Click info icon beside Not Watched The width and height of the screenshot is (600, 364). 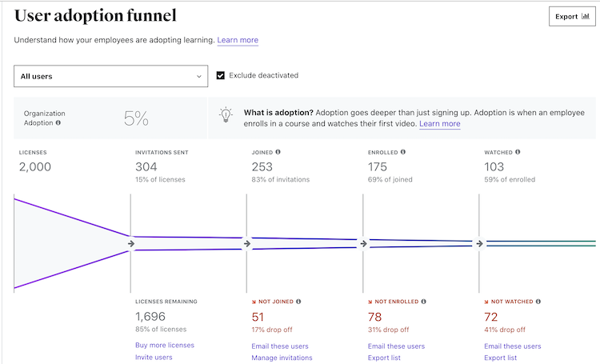(x=538, y=302)
